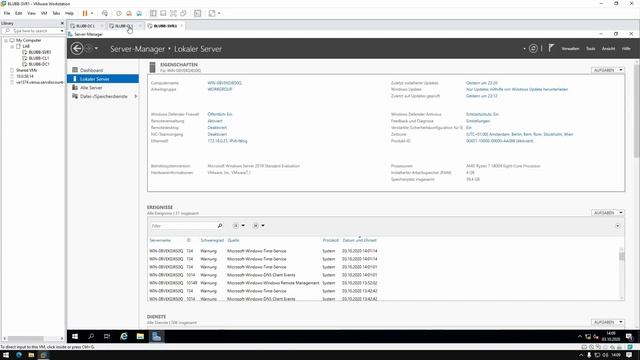Take a snapshot using the clock icon
The height and width of the screenshot is (360, 640).
(119, 13)
